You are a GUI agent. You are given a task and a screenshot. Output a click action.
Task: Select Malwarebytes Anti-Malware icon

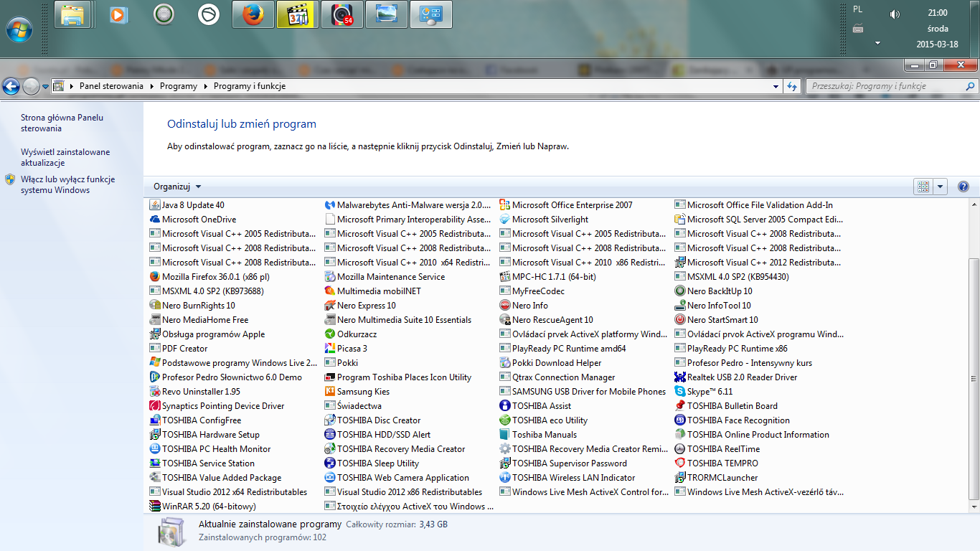click(x=330, y=205)
